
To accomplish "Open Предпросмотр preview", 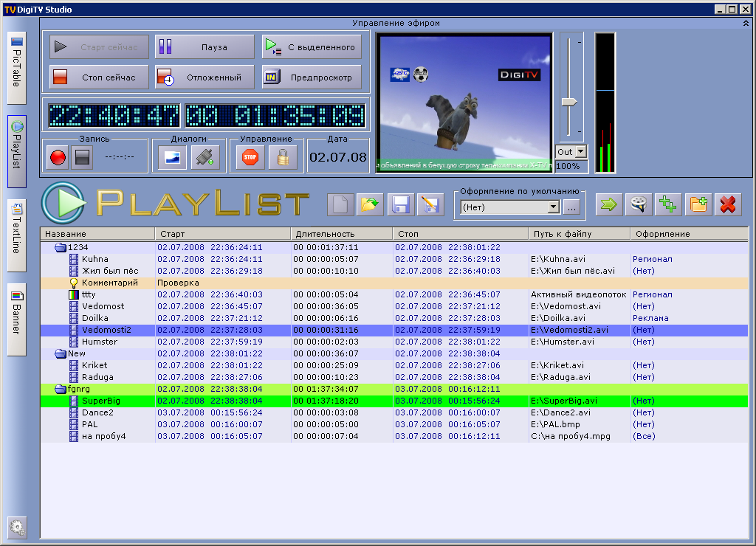I will (x=312, y=77).
